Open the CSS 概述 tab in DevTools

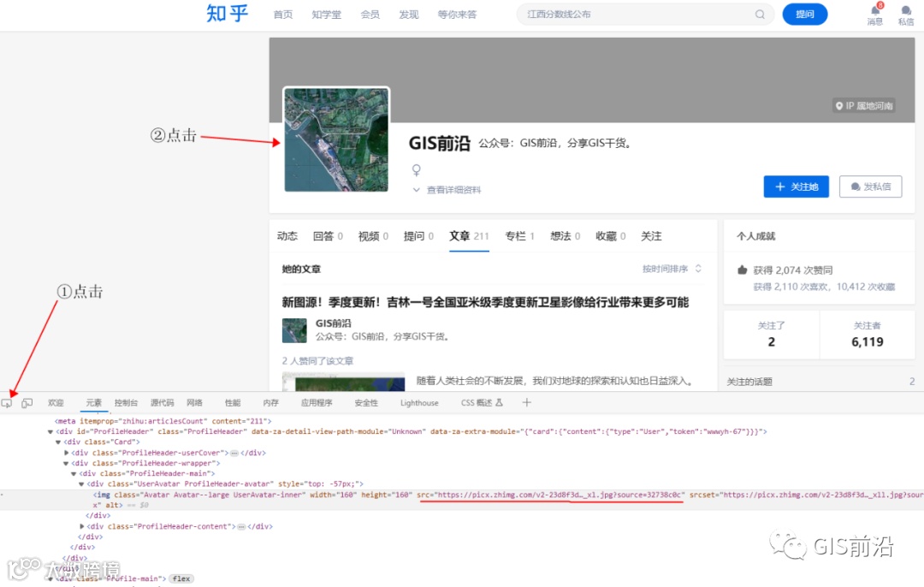[x=482, y=403]
